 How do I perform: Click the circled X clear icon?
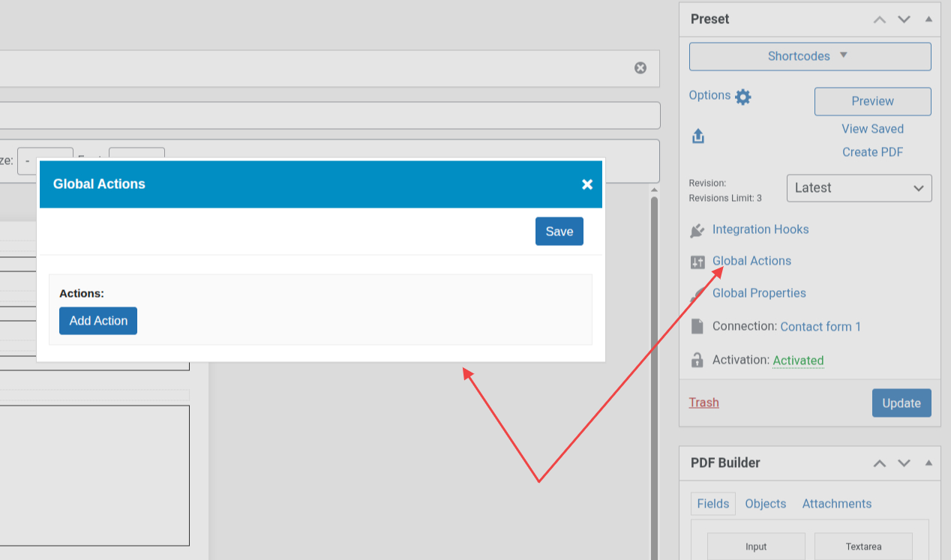tap(640, 68)
